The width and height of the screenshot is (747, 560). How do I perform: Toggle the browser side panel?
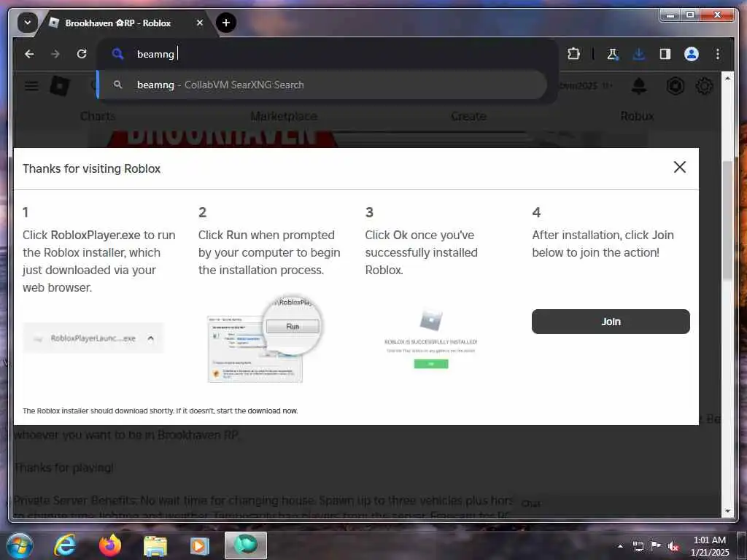pos(665,54)
